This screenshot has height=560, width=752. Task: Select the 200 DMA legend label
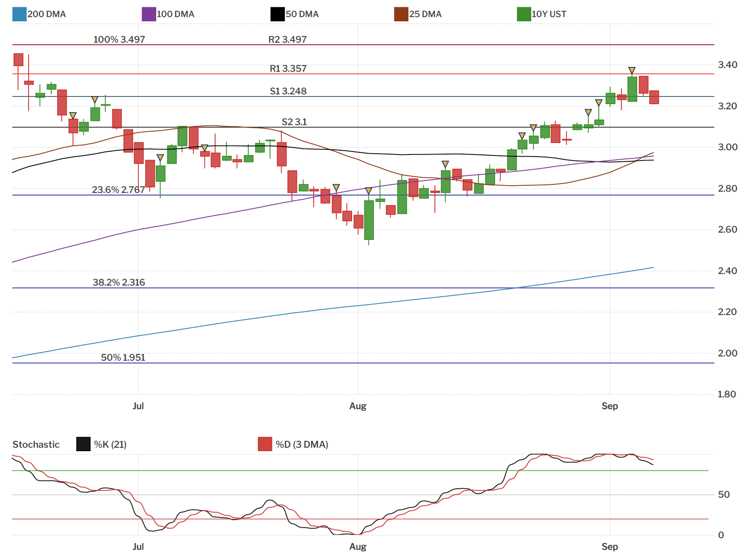click(x=47, y=14)
